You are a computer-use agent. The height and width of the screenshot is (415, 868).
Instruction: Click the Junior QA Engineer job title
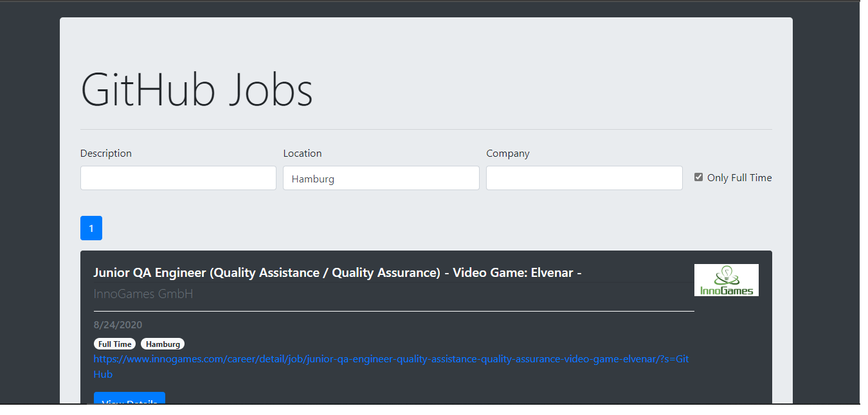(x=338, y=273)
